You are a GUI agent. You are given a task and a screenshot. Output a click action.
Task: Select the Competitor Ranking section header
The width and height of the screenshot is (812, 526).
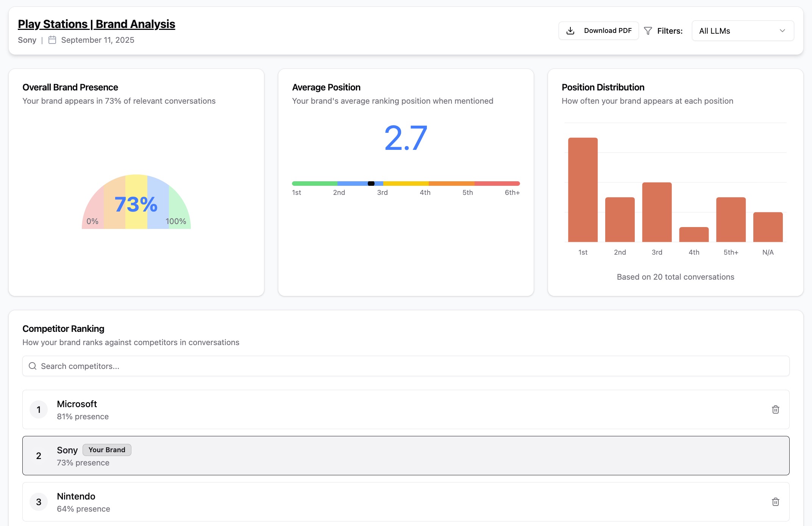point(63,328)
